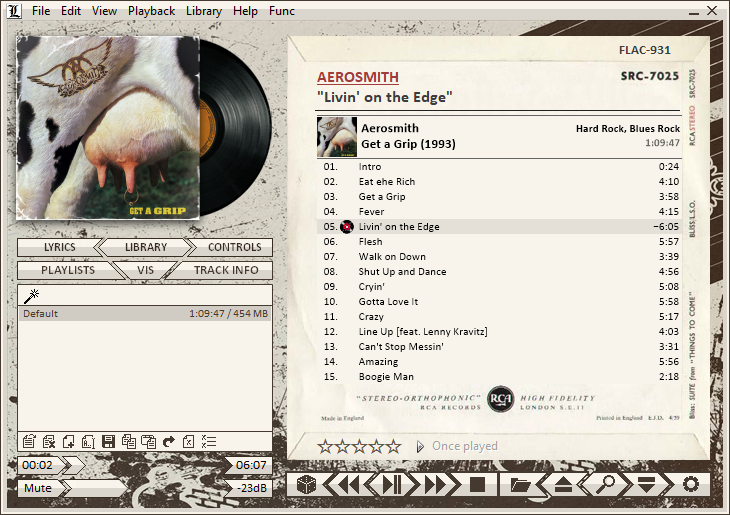The width and height of the screenshot is (730, 515).
Task: Click the refresh playlist icon
Action: click(x=29, y=441)
